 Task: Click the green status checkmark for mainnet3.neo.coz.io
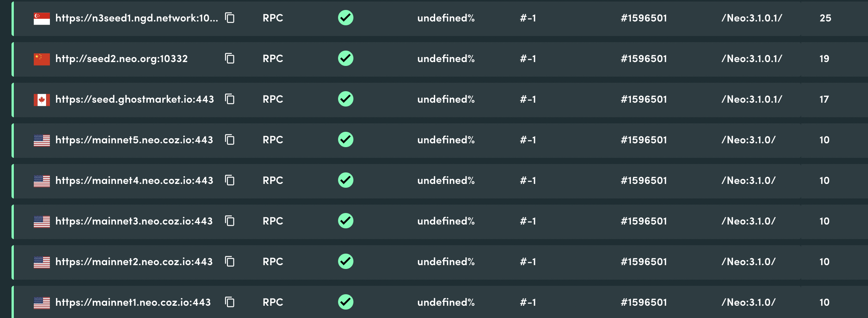345,221
